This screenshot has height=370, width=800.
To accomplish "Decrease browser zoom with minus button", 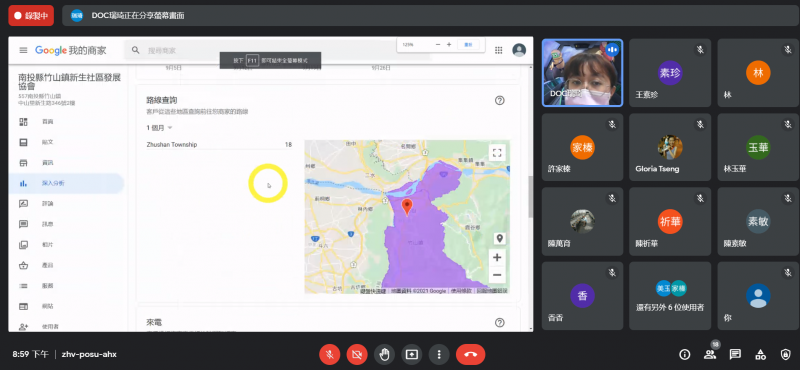I will tap(438, 45).
